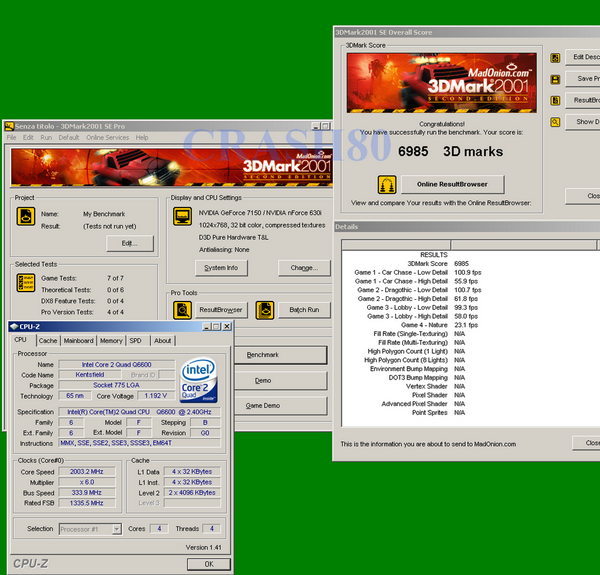Click the Batch Run button
The height and width of the screenshot is (575, 600).
[x=304, y=310]
